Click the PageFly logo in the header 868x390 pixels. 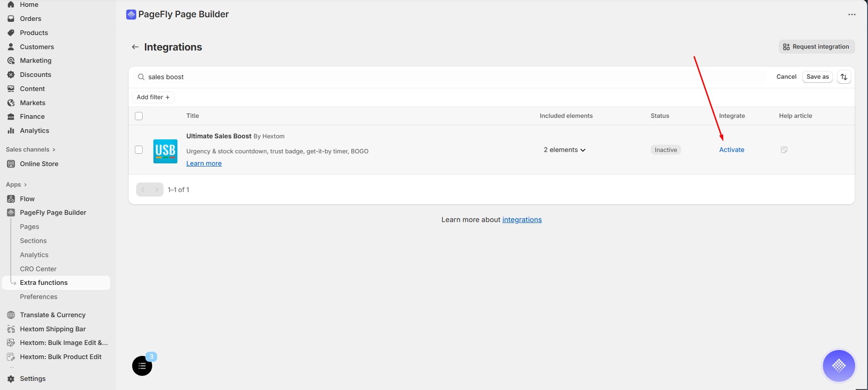(x=131, y=15)
